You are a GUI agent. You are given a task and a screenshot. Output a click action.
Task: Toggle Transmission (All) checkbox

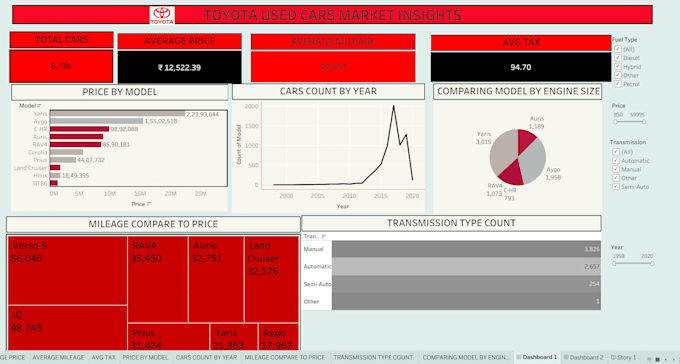point(616,152)
